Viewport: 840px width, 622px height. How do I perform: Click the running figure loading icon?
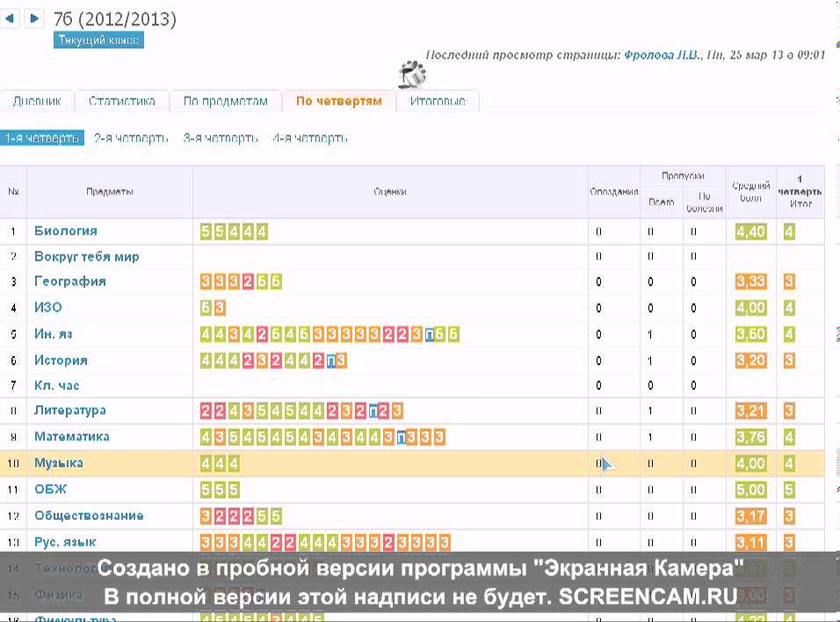pos(411,76)
